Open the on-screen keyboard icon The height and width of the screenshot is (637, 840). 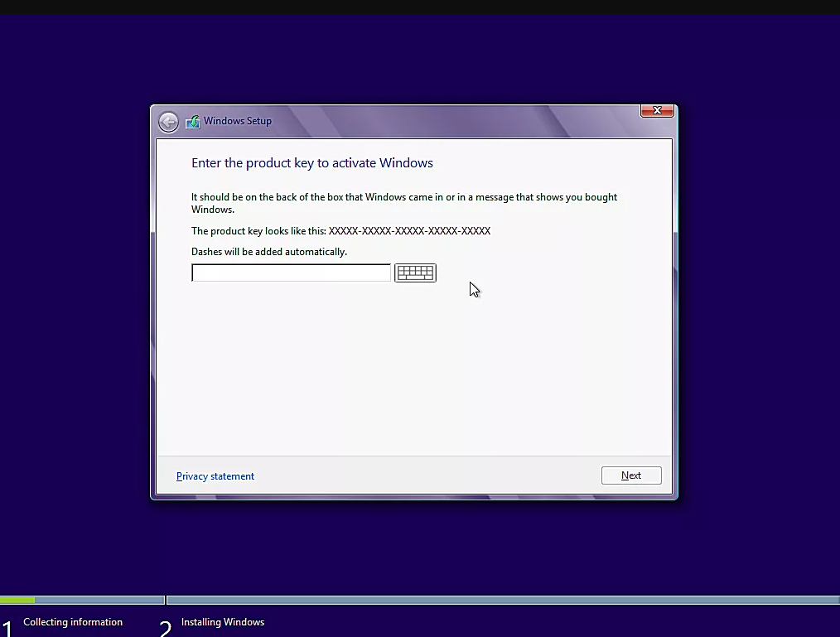tap(415, 273)
